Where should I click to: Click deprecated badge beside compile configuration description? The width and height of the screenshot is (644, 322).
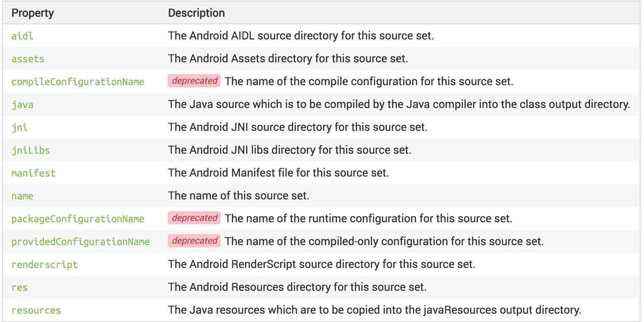[194, 81]
